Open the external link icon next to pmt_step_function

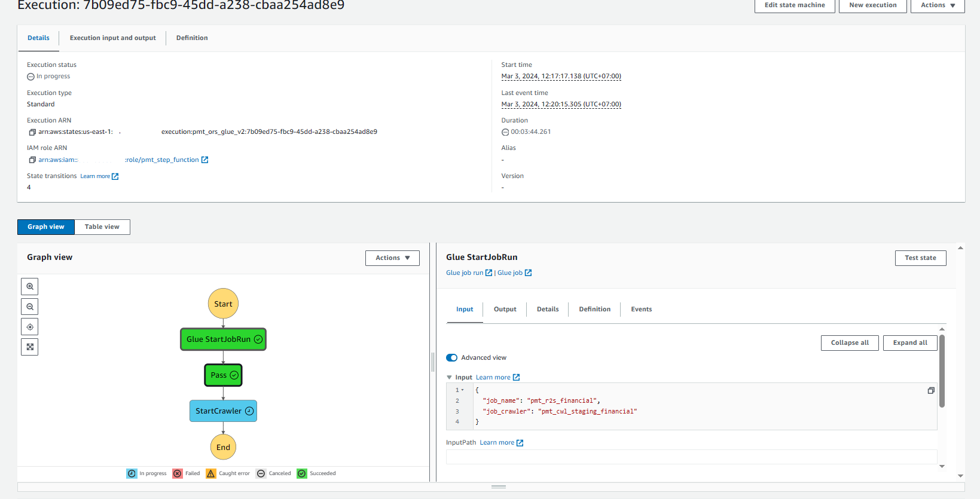pos(204,160)
